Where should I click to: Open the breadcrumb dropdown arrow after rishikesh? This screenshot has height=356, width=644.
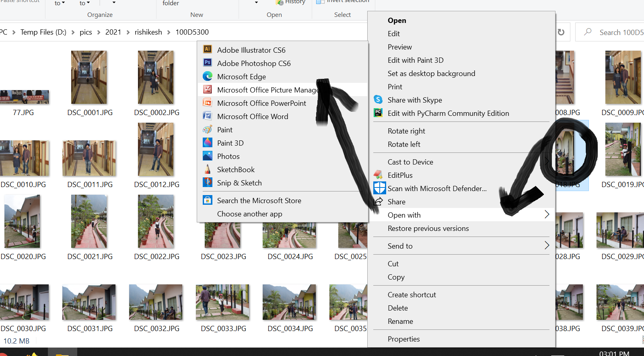point(169,32)
